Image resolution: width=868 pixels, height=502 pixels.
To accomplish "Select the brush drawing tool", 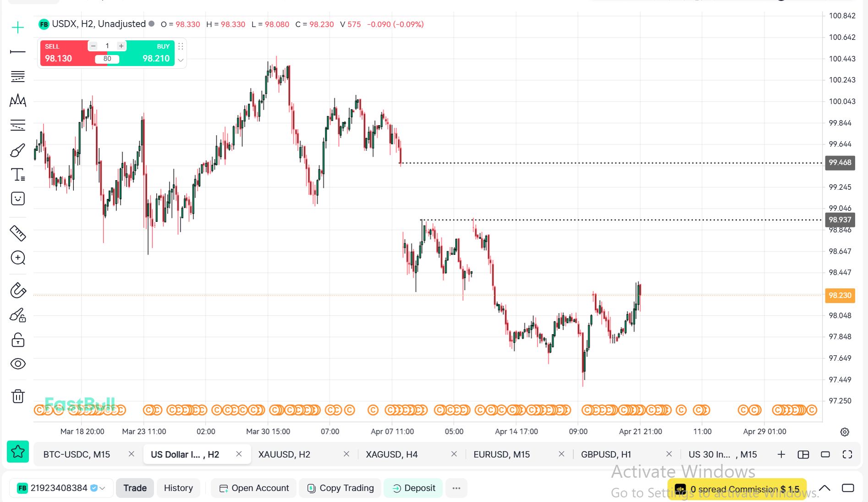I will (x=18, y=150).
